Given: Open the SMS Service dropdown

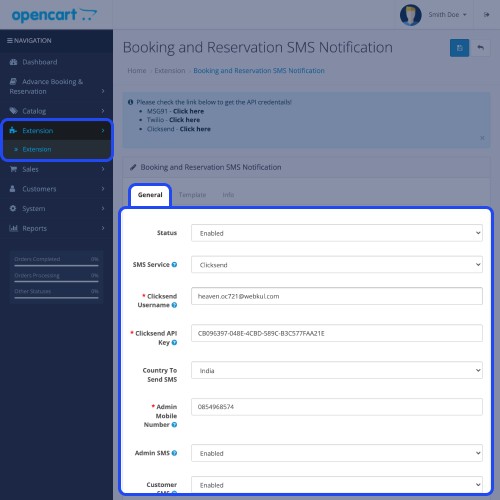Looking at the screenshot, I should 337,265.
